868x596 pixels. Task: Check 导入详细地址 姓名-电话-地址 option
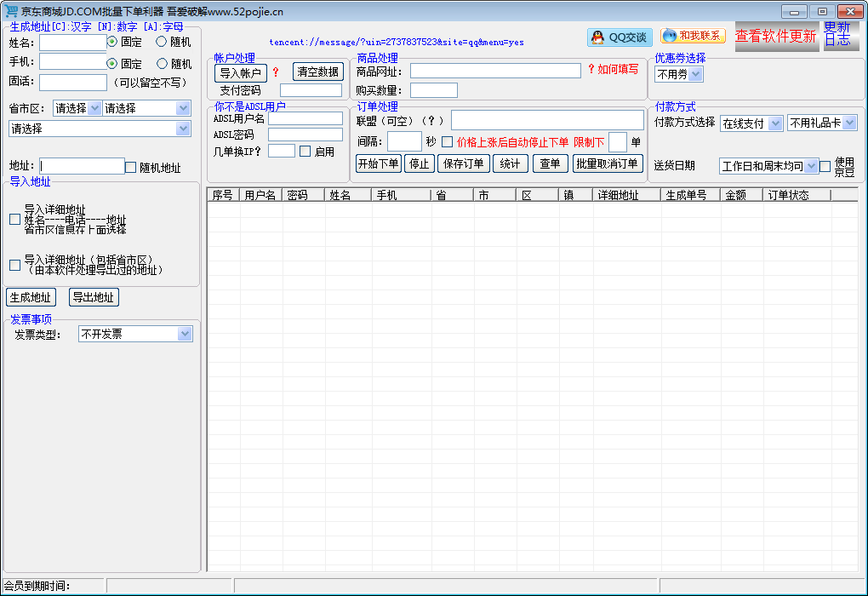coord(15,220)
